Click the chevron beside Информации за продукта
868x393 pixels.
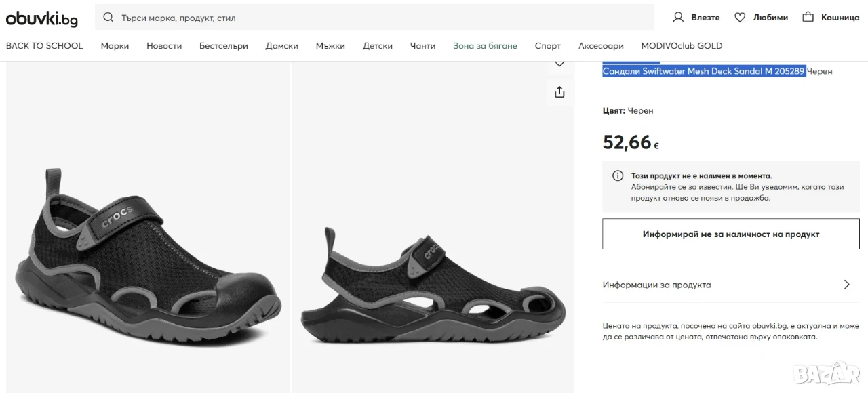click(x=846, y=285)
